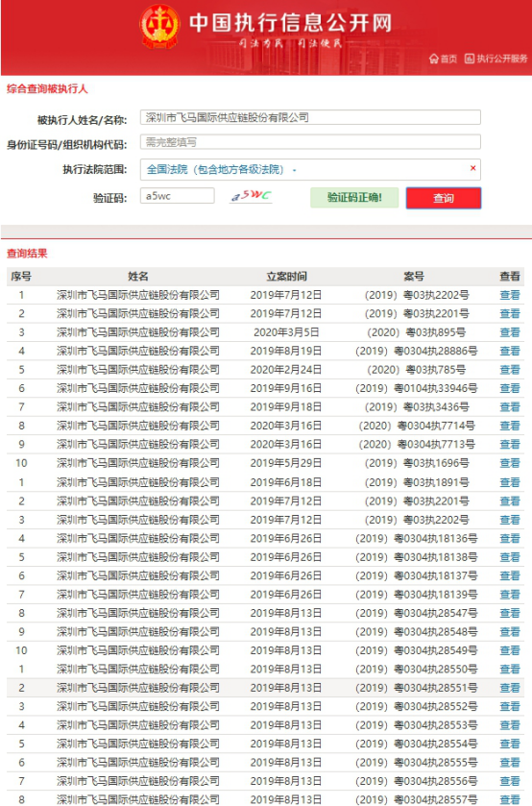Click the filing date 2019年6月18日

(x=286, y=482)
